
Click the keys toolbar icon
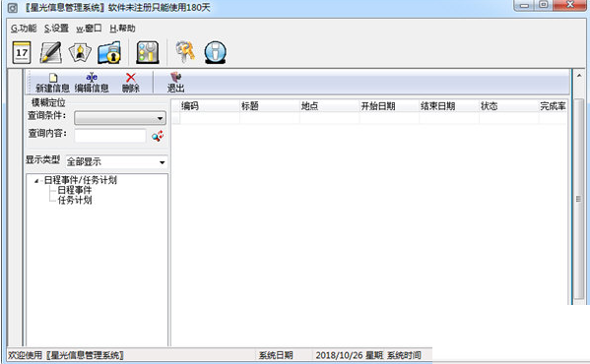(185, 51)
